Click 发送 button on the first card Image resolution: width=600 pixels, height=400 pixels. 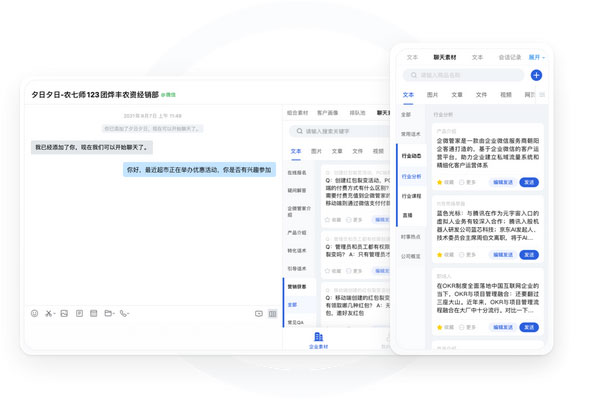coord(529,182)
